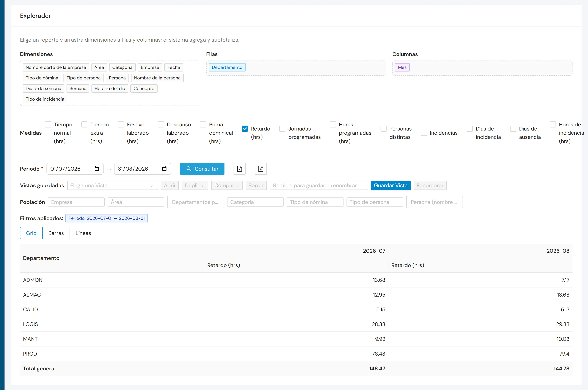Click PROD department row label
Viewport: 588px width, 390px height.
click(30, 354)
